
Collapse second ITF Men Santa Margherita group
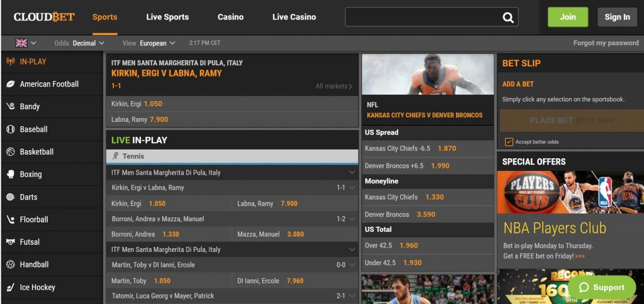click(x=352, y=249)
